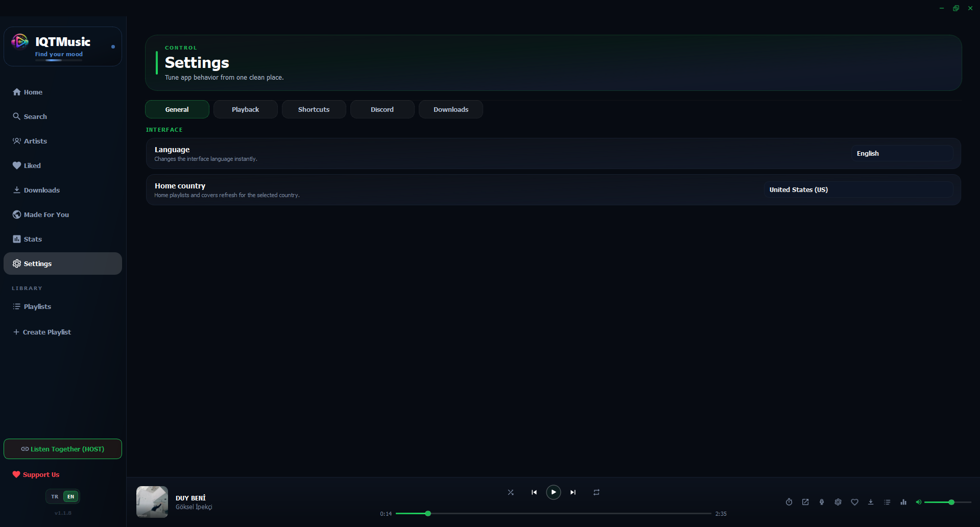Open the equalizer bars icon in player bar
This screenshot has height=527, width=980.
(x=903, y=502)
